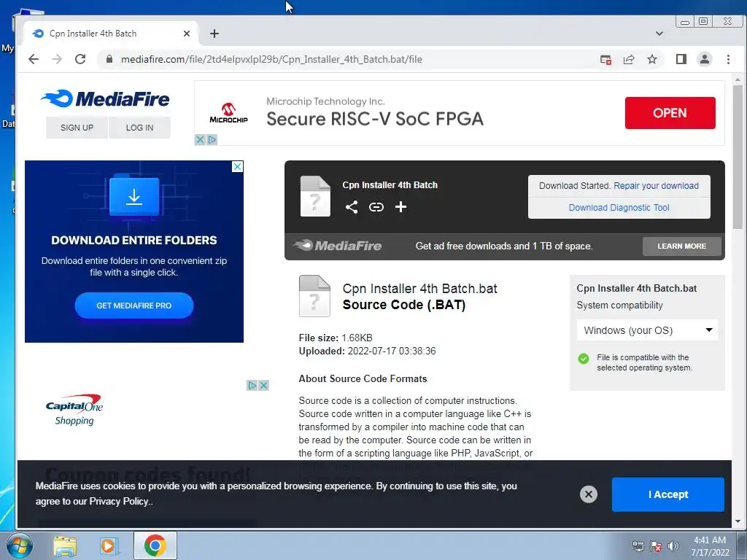Click the 'Cpn Installer 4th Batch.bat' title text

pos(419,289)
